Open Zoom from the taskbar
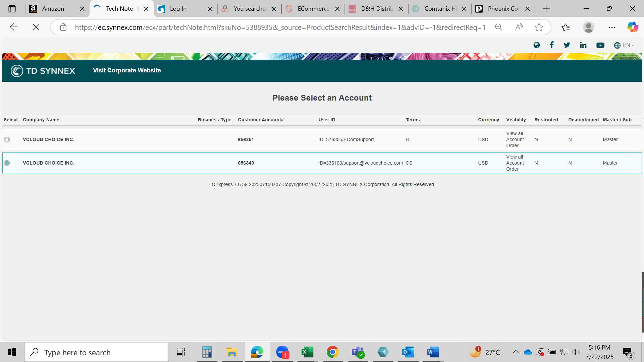 click(x=282, y=352)
